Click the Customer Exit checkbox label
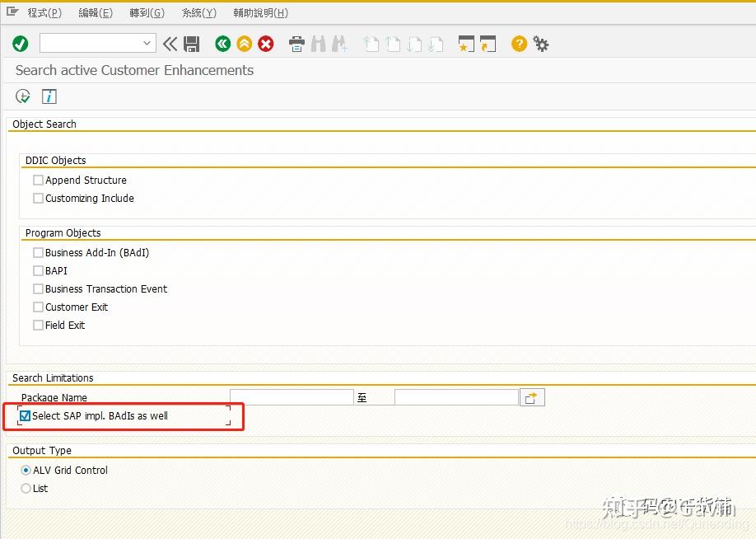This screenshot has width=756, height=539. point(74,307)
